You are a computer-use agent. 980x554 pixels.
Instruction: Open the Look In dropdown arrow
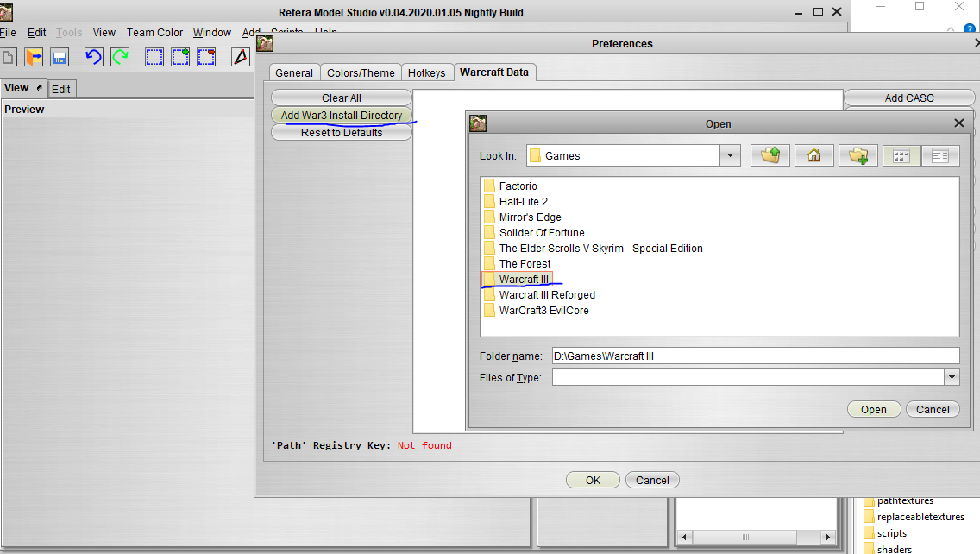tap(730, 155)
